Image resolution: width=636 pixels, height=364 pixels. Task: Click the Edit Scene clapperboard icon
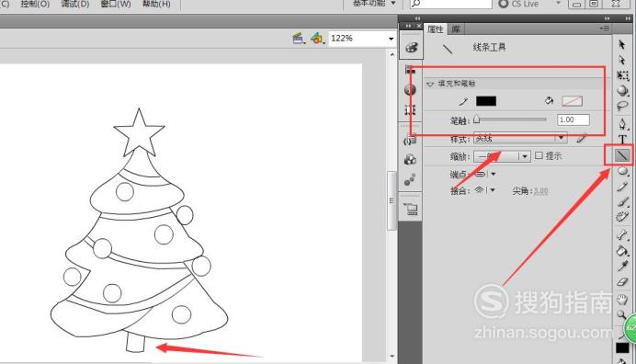[x=299, y=39]
